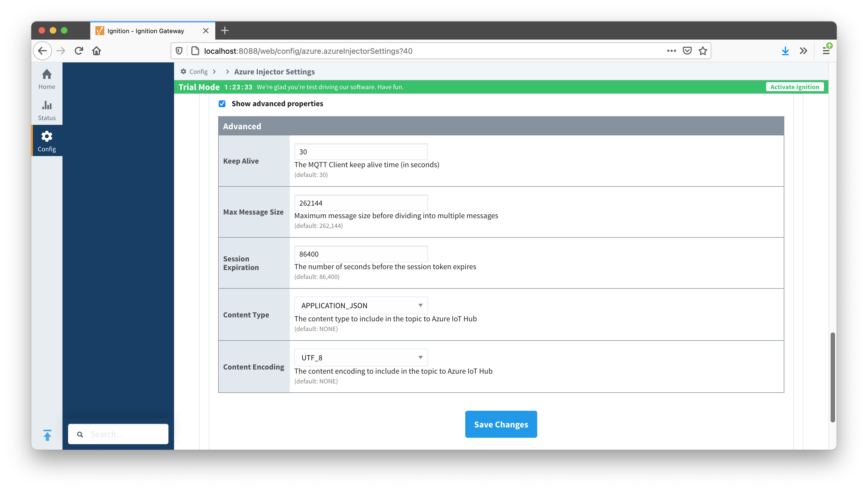This screenshot has width=868, height=491.
Task: Open the browser hamburger menu
Action: click(x=826, y=51)
